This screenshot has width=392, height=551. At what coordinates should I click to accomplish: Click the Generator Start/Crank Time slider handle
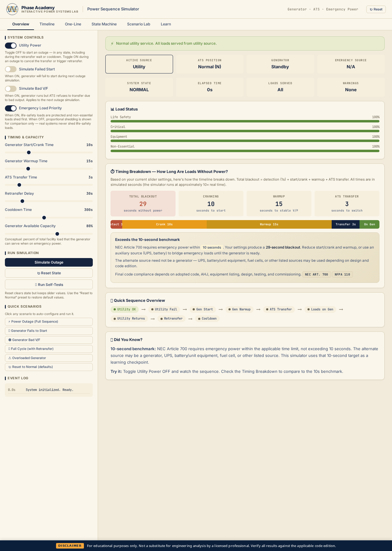pyautogui.click(x=29, y=152)
